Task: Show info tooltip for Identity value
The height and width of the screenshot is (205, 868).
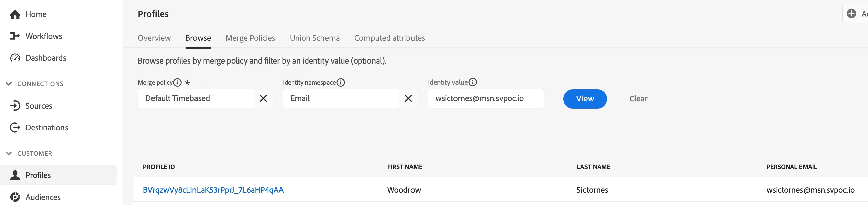Action: coord(473,82)
